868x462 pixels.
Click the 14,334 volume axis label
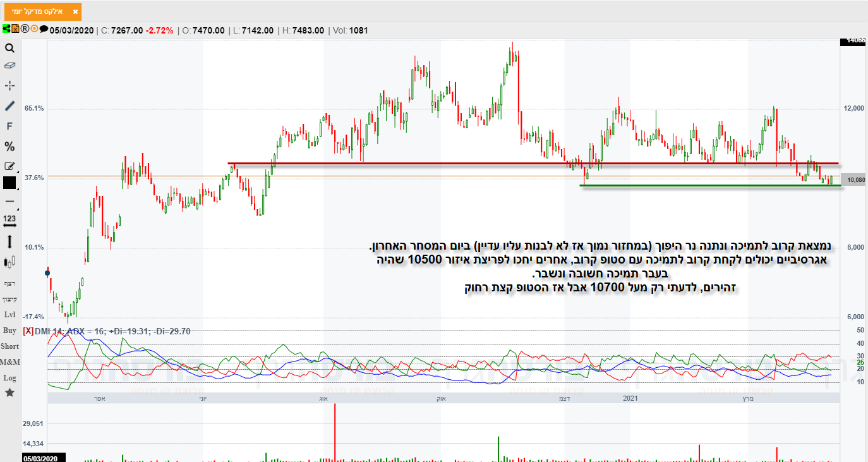pyautogui.click(x=34, y=444)
